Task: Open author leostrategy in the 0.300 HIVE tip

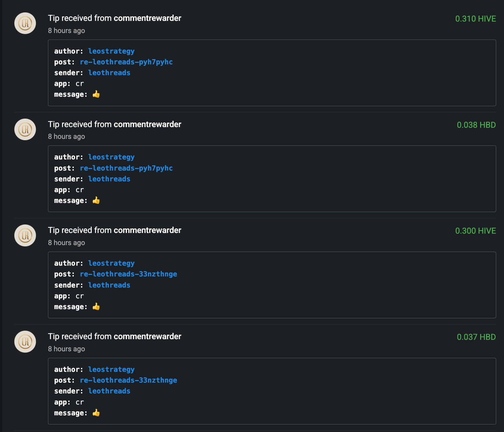Action: click(x=111, y=263)
